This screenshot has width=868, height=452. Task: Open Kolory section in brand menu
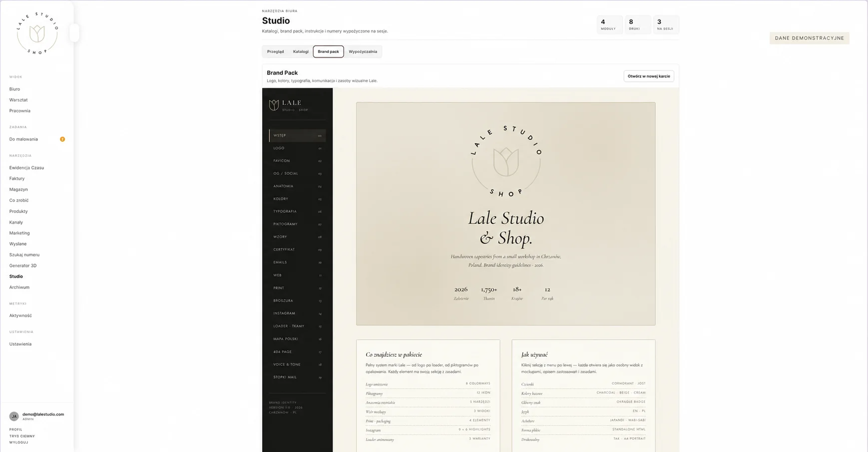pyautogui.click(x=297, y=199)
